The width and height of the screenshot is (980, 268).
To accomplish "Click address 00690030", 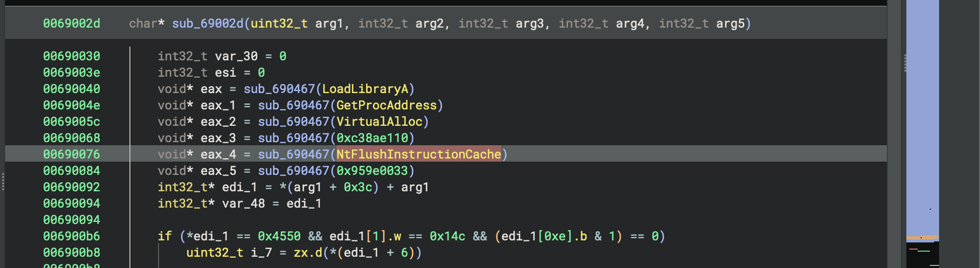I will pyautogui.click(x=72, y=56).
